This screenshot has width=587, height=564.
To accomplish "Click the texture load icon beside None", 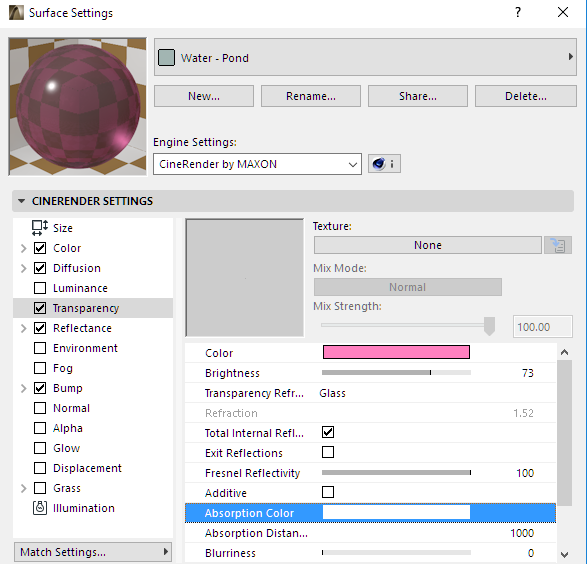I will point(558,245).
